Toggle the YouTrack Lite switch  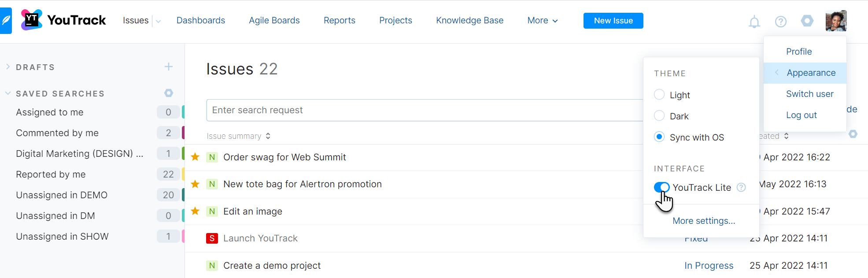point(661,187)
